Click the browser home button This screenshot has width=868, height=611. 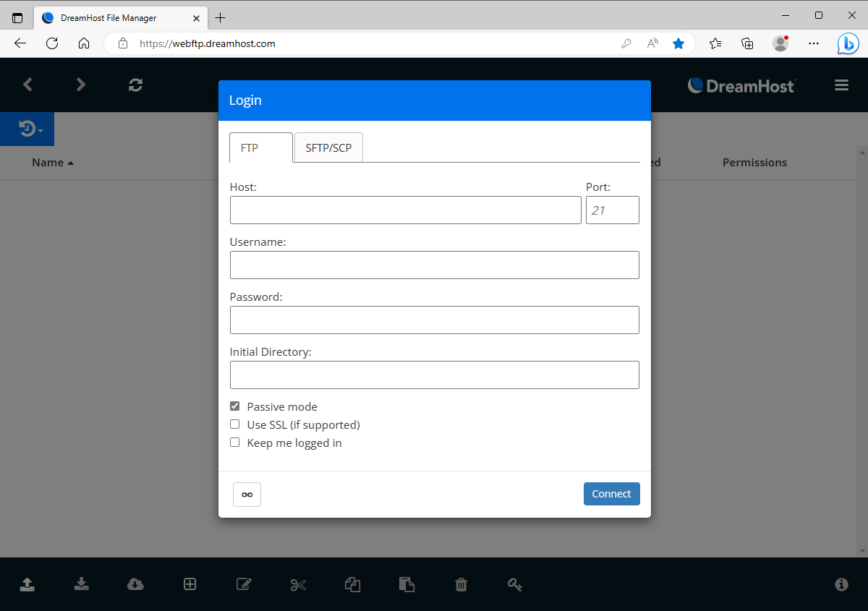click(84, 43)
